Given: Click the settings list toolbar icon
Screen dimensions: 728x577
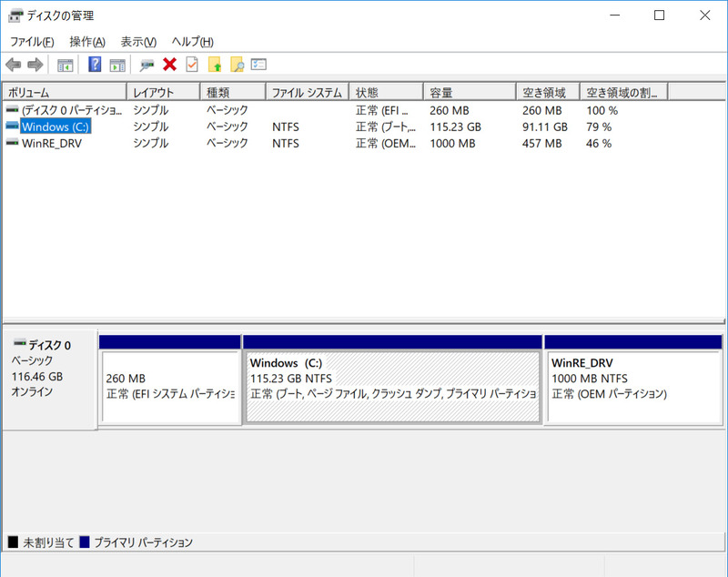Looking at the screenshot, I should (x=258, y=64).
